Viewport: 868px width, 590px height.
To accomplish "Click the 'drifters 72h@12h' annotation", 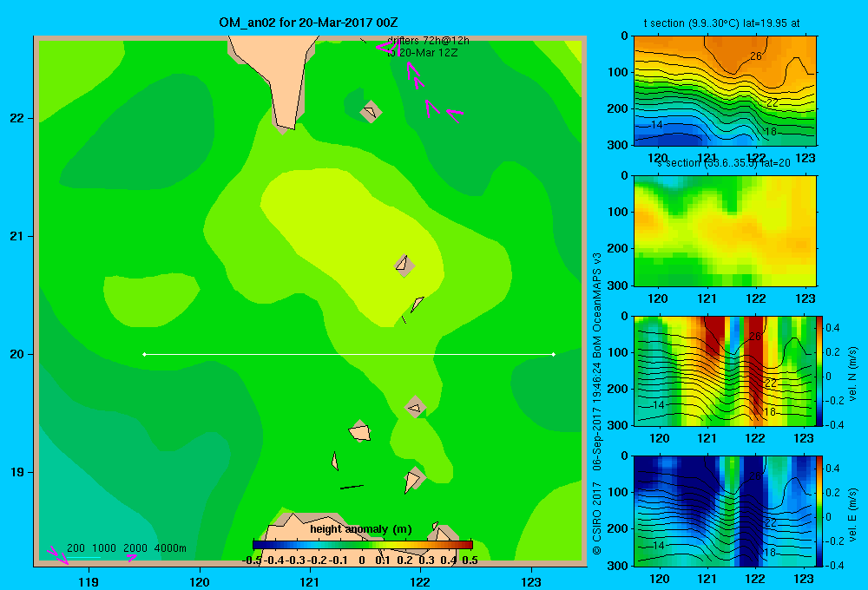I will click(428, 41).
